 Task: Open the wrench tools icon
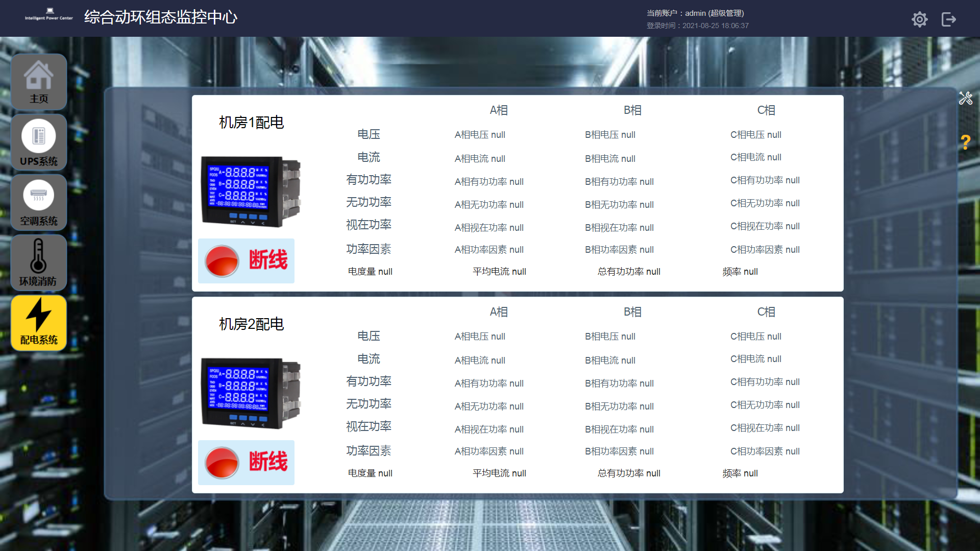point(965,98)
